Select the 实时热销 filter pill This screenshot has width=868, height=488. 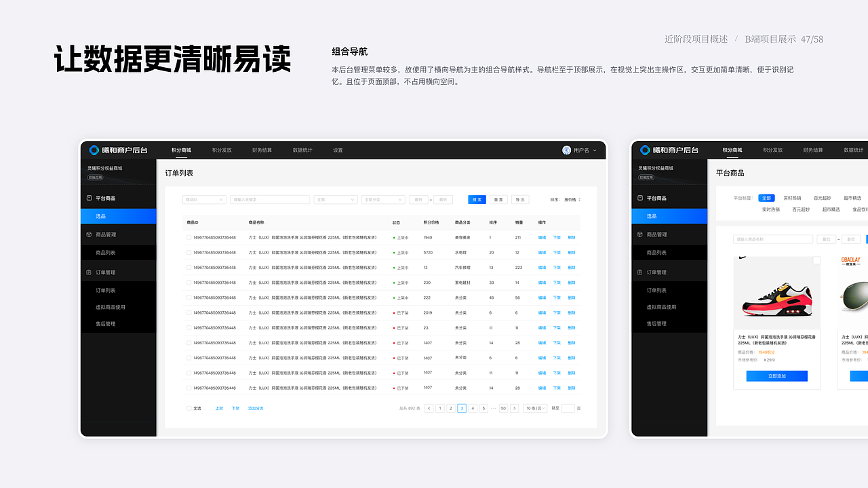793,198
